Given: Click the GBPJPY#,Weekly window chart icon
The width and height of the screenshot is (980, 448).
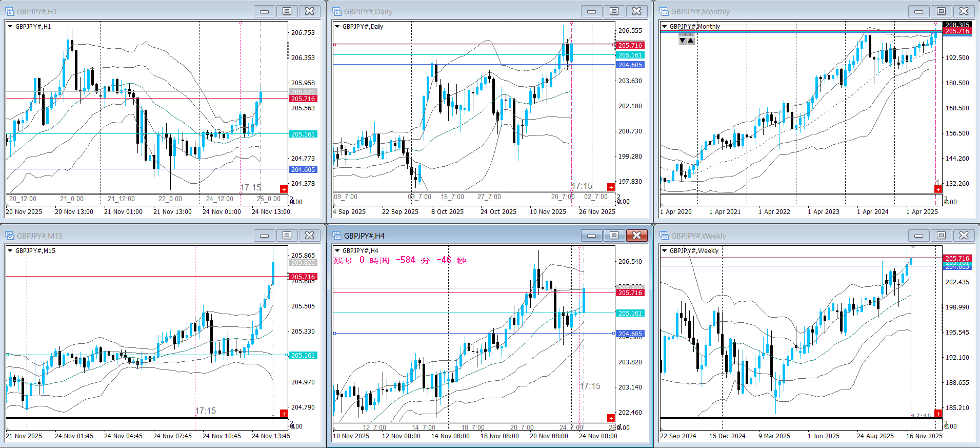Looking at the screenshot, I should coord(664,236).
